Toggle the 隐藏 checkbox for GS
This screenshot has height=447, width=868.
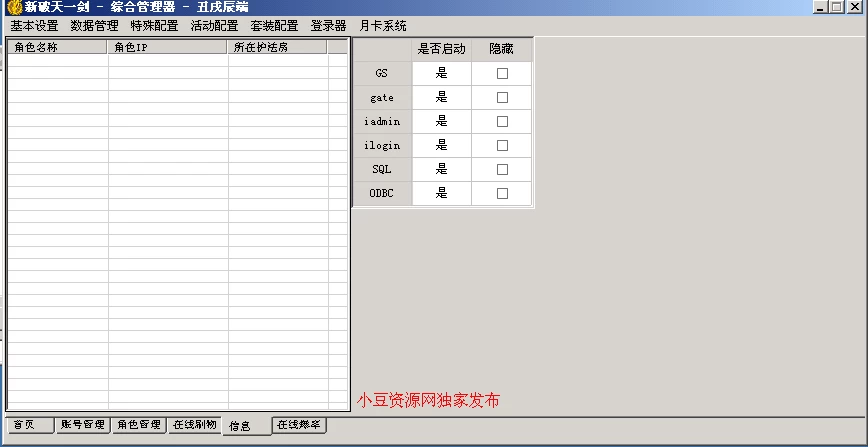tap(502, 73)
